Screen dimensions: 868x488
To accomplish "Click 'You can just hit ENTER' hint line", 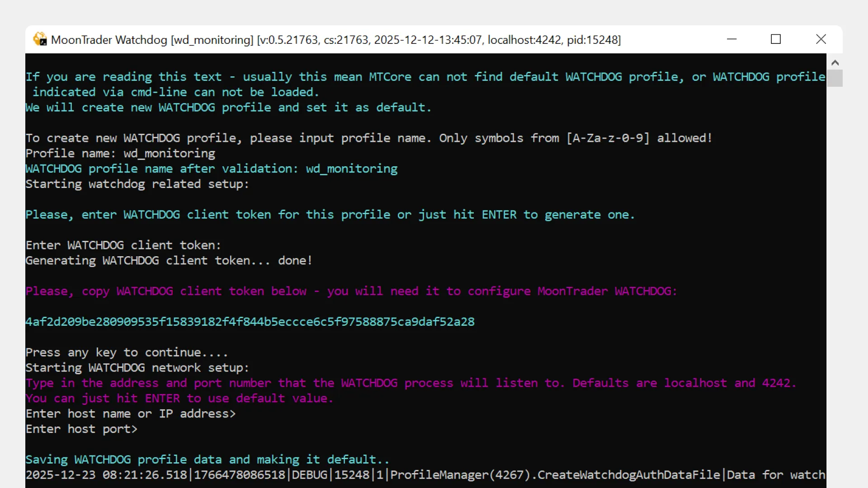I will (x=179, y=399).
